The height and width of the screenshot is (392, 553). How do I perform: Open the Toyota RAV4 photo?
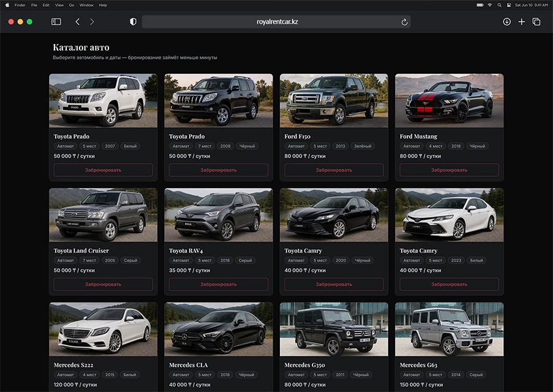tap(218, 215)
